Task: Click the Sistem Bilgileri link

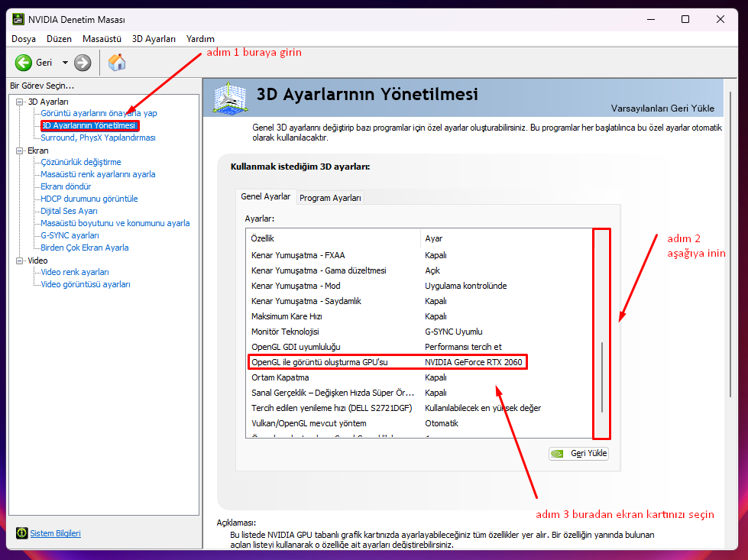Action: (x=55, y=533)
